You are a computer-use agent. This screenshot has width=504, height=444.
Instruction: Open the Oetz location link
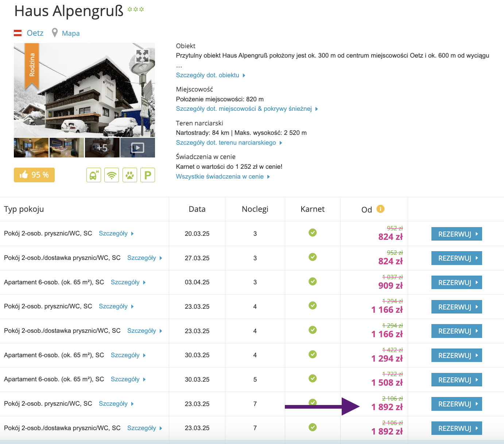coord(35,33)
